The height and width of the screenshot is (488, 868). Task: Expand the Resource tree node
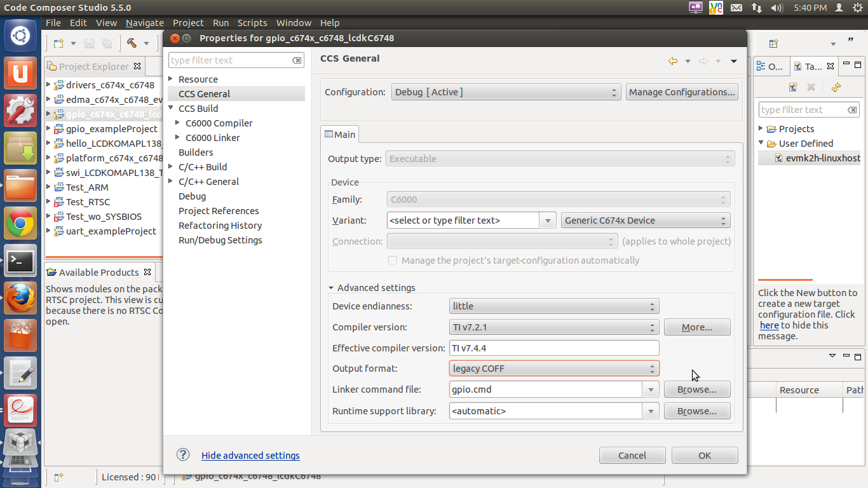(x=171, y=79)
